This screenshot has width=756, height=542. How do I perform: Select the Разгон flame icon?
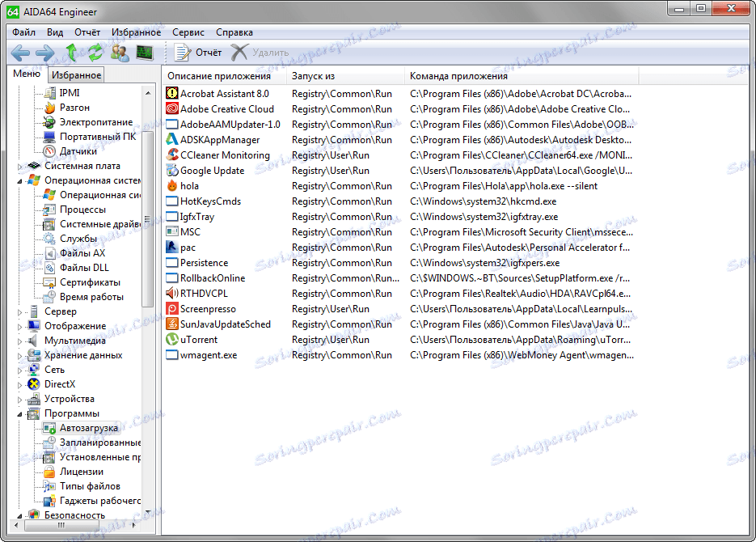49,108
